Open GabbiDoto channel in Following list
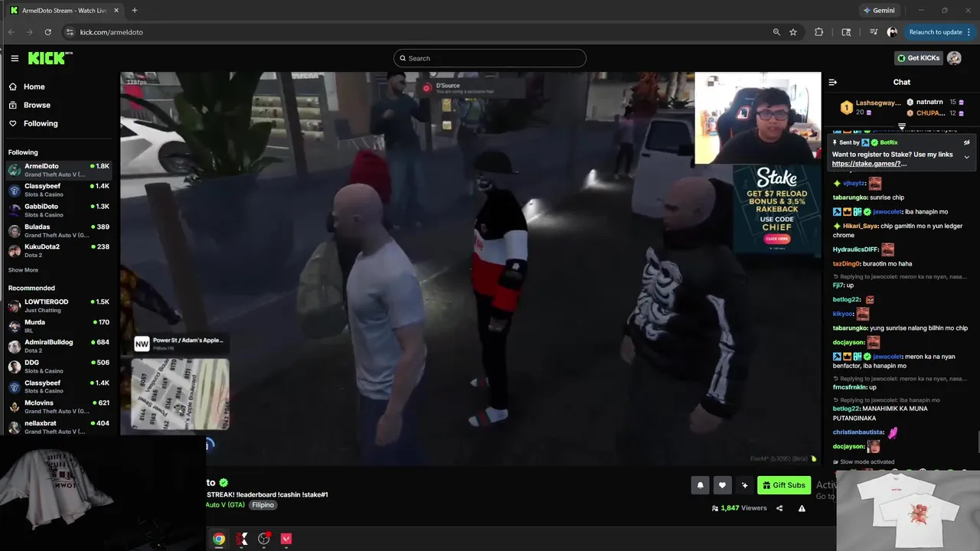Screen dimensions: 980x551 60,210
